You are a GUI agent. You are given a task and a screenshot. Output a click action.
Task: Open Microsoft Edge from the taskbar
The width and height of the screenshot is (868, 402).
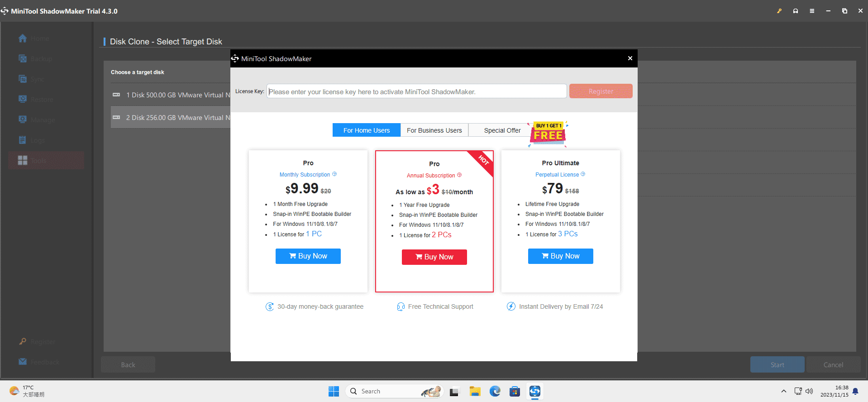pos(495,391)
